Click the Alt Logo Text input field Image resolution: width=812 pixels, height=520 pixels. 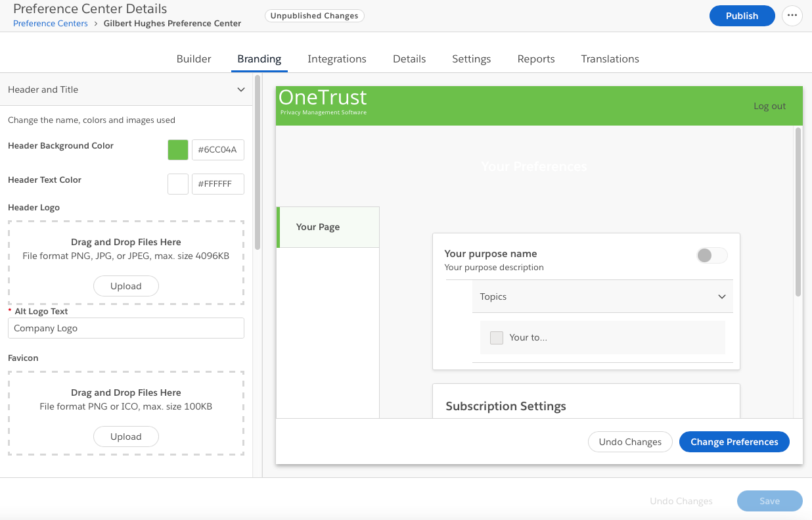126,328
